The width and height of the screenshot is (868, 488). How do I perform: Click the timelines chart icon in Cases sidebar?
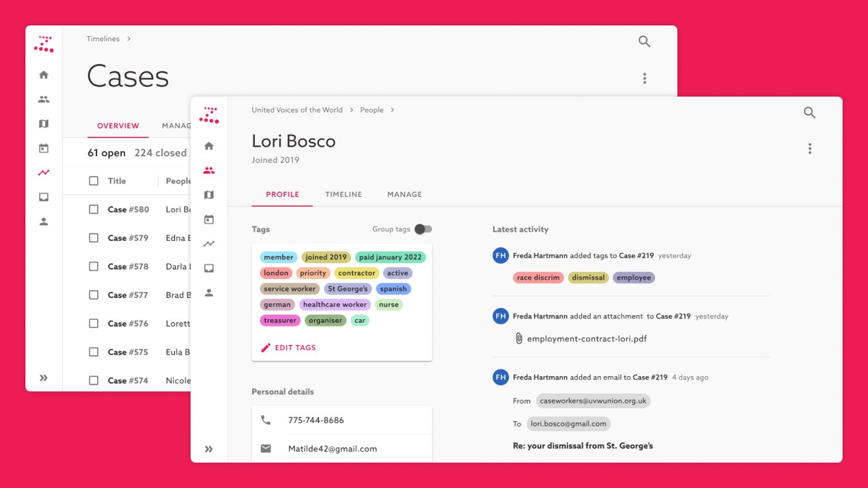coord(44,173)
